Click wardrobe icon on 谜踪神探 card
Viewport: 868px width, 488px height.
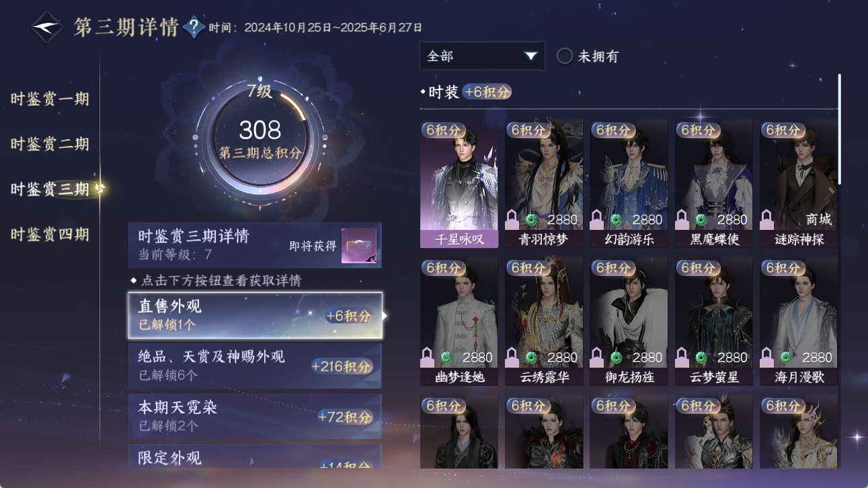[x=766, y=219]
